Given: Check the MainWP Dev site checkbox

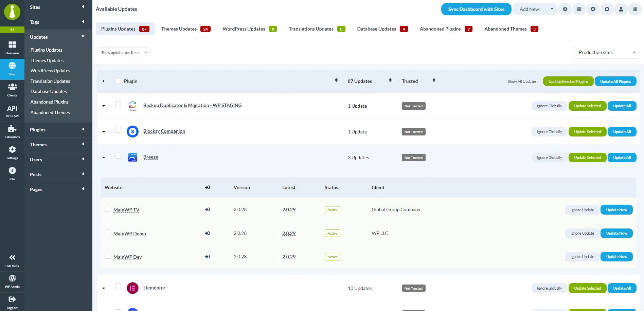Looking at the screenshot, I should click(x=107, y=256).
